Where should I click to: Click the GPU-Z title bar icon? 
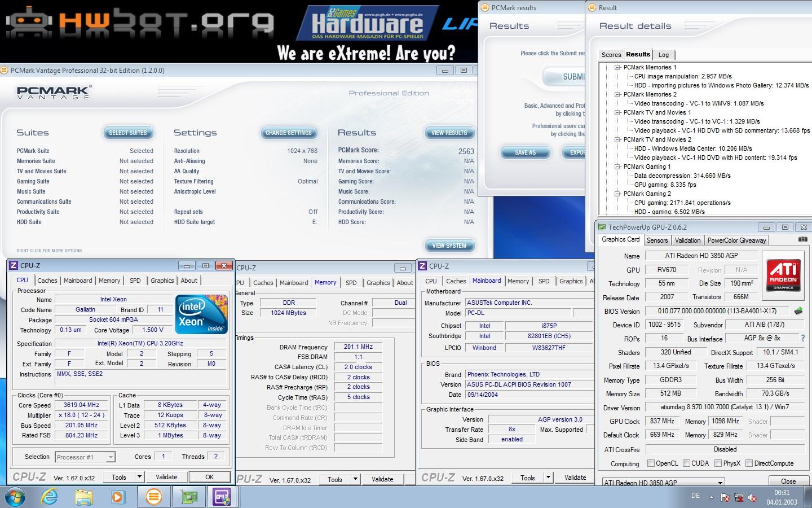coord(602,227)
